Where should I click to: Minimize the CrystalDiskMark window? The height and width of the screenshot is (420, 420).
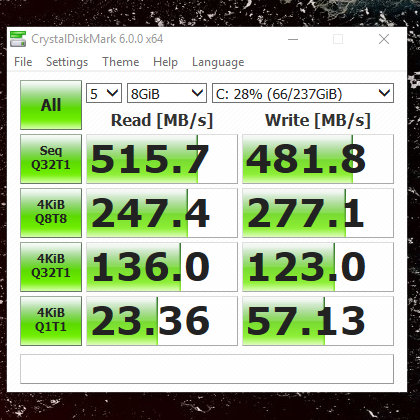pos(293,39)
